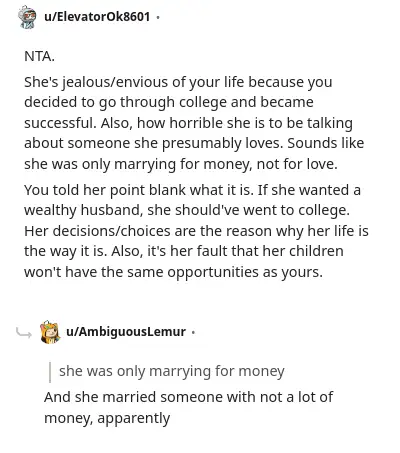Visit the u/AmbiguousLemur profile link
This screenshot has height=453, width=400.
click(126, 332)
